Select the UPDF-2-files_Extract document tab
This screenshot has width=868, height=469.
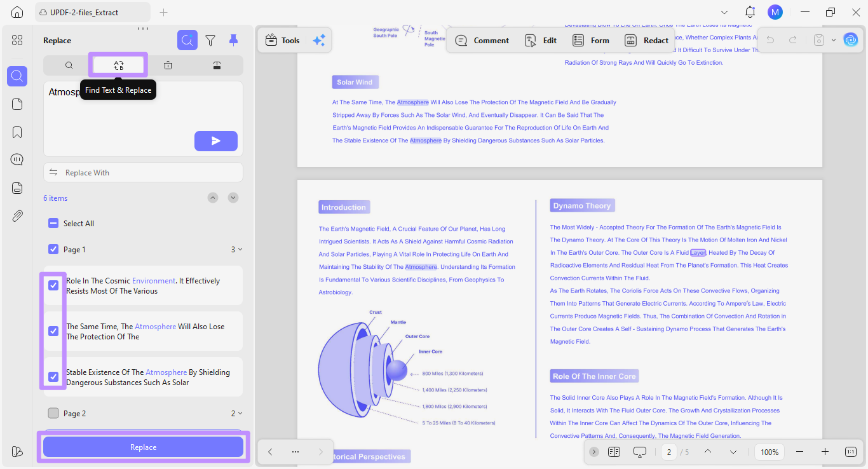click(92, 12)
